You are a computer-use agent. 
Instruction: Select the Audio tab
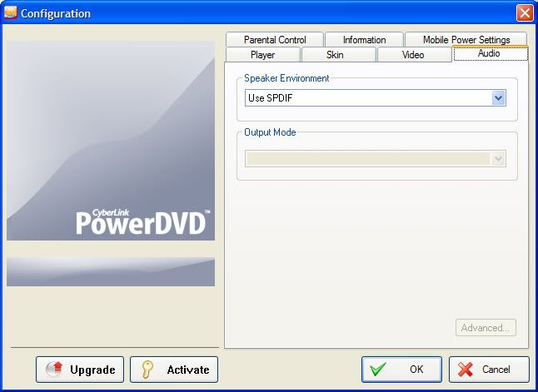(x=490, y=53)
